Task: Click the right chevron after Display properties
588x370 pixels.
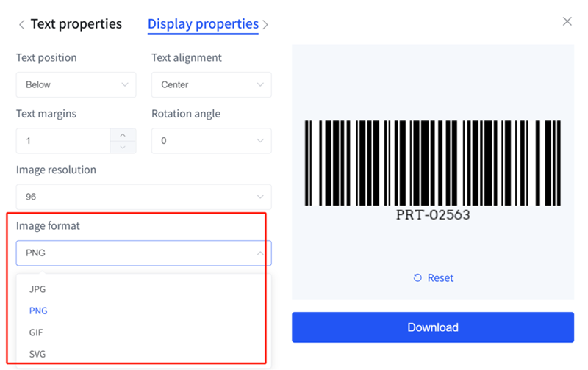Action: 265,25
